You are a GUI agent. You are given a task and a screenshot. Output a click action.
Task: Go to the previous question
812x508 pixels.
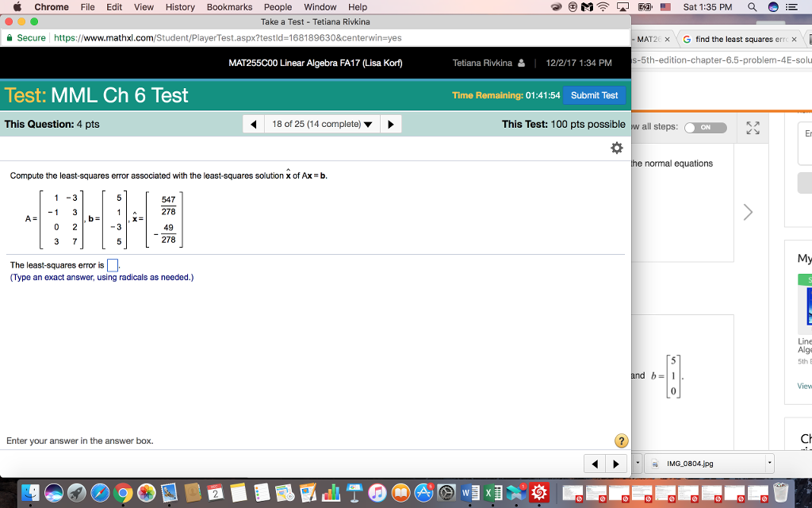click(253, 124)
